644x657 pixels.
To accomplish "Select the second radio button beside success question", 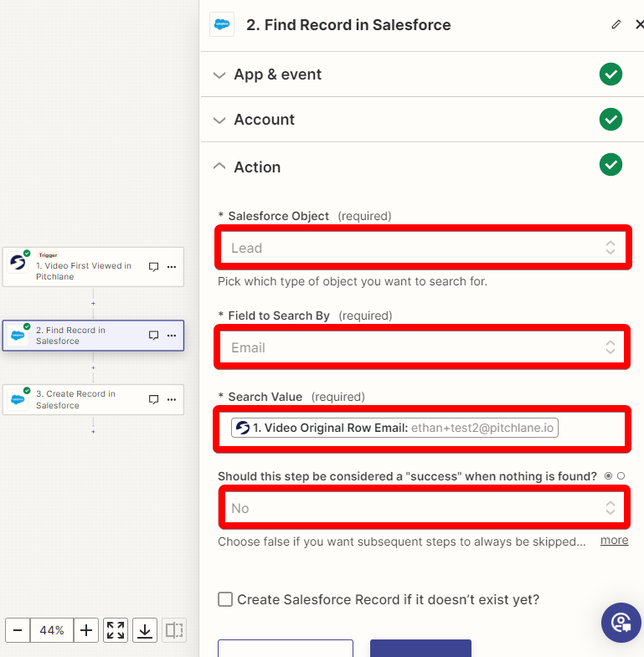I will tap(621, 476).
